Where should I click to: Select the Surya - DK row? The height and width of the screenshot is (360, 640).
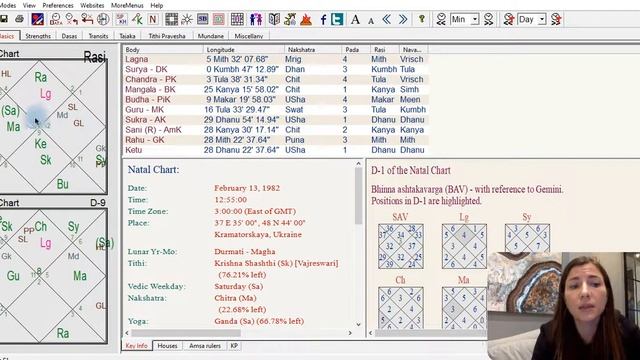276,69
